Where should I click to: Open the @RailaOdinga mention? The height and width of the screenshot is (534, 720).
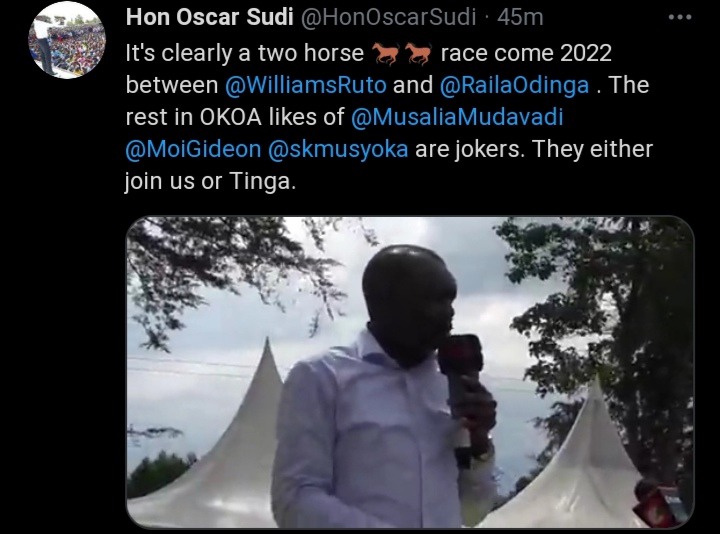514,86
